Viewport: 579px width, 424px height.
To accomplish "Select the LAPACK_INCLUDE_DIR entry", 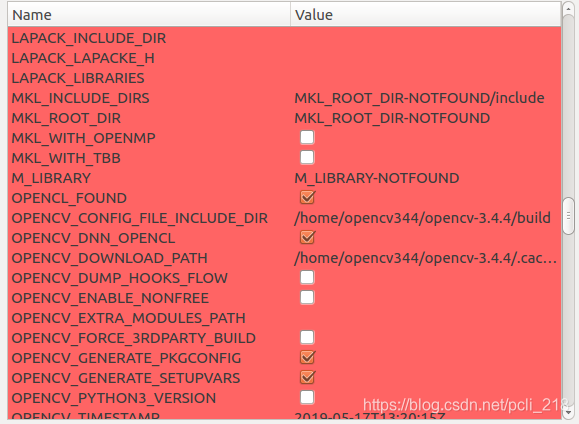I will pos(89,38).
